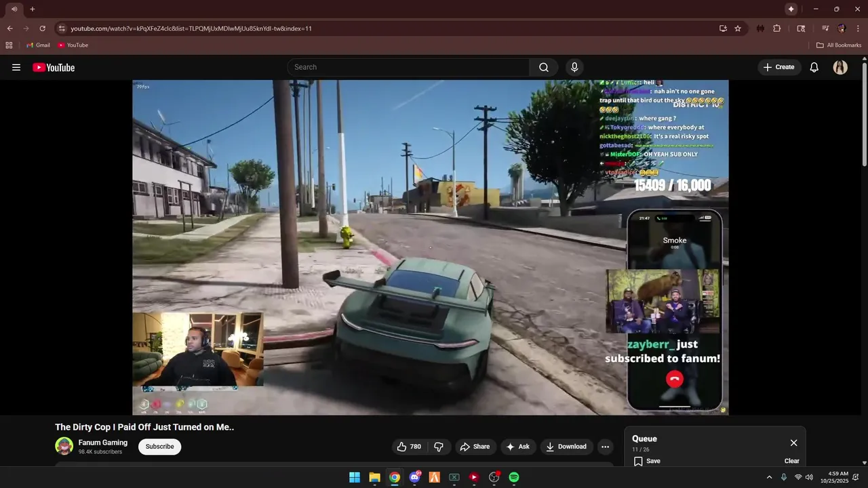This screenshot has height=488, width=868.
Task: Click the video title text
Action: click(x=144, y=427)
